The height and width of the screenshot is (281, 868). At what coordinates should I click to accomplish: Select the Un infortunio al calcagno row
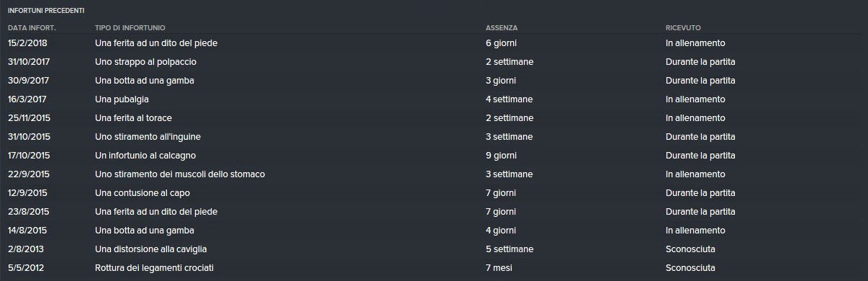tap(434, 156)
